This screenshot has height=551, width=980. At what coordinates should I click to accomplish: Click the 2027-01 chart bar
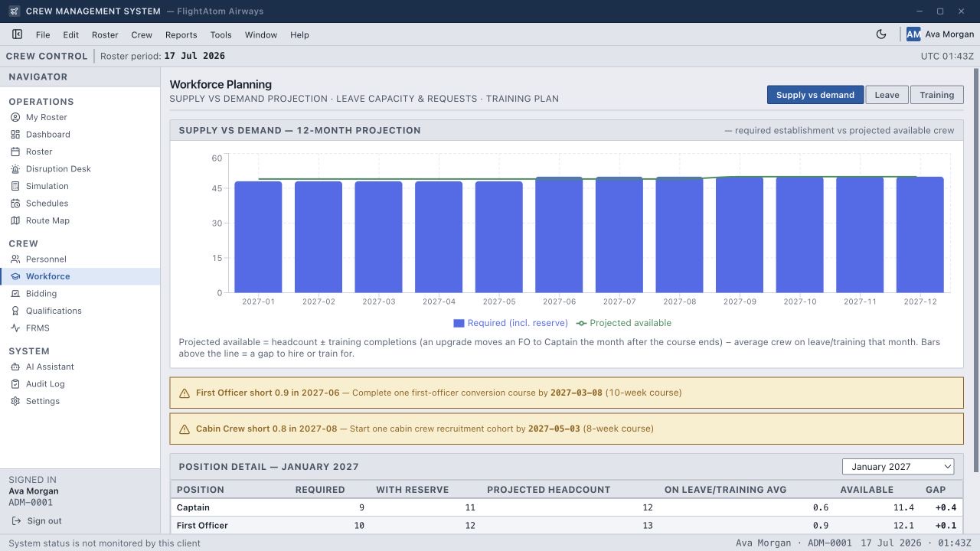tap(258, 237)
